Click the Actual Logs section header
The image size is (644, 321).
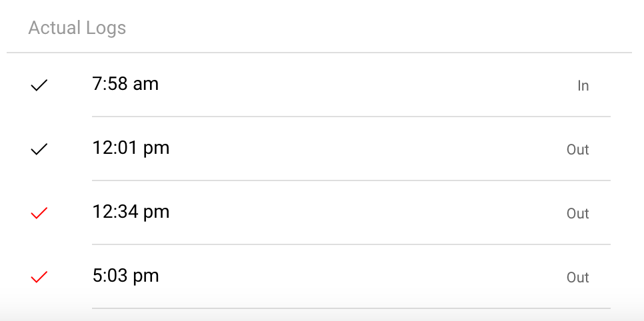click(77, 28)
